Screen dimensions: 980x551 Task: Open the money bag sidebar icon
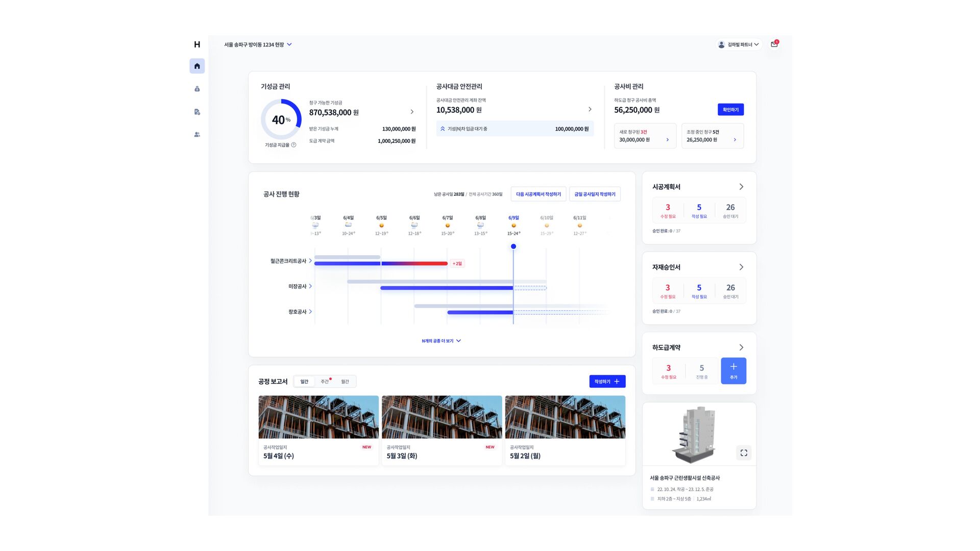coord(197,89)
